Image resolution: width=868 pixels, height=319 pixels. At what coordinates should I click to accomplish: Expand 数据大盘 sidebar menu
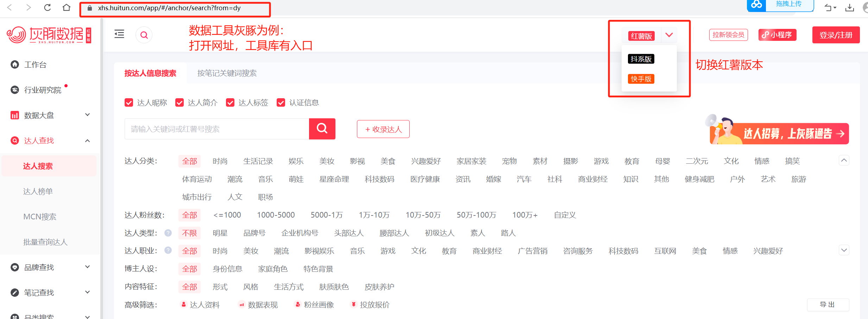tap(88, 115)
